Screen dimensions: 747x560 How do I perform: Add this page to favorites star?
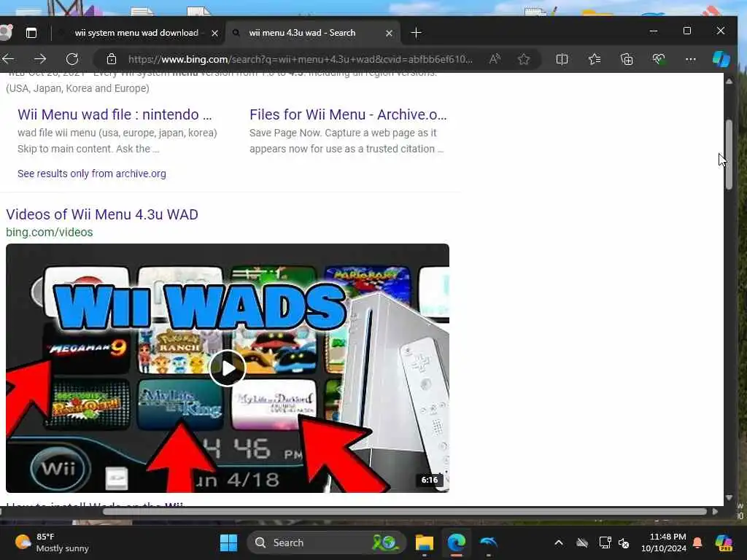(524, 59)
